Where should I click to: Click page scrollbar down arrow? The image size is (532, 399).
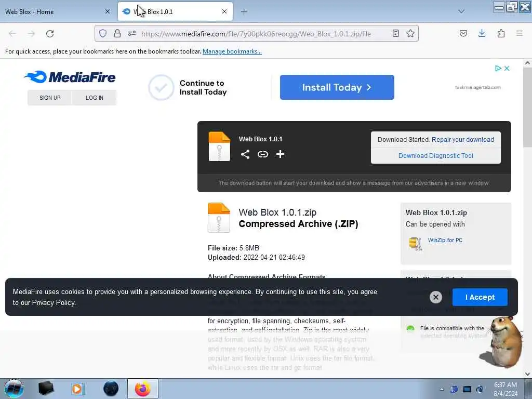point(527,374)
